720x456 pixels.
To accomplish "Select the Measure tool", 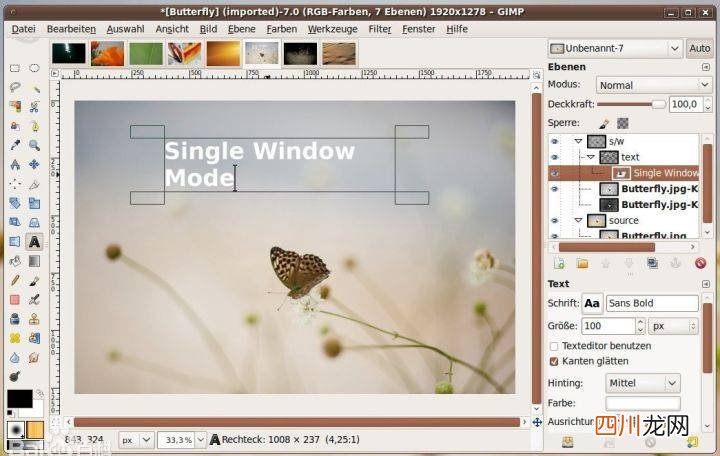I will point(15,164).
